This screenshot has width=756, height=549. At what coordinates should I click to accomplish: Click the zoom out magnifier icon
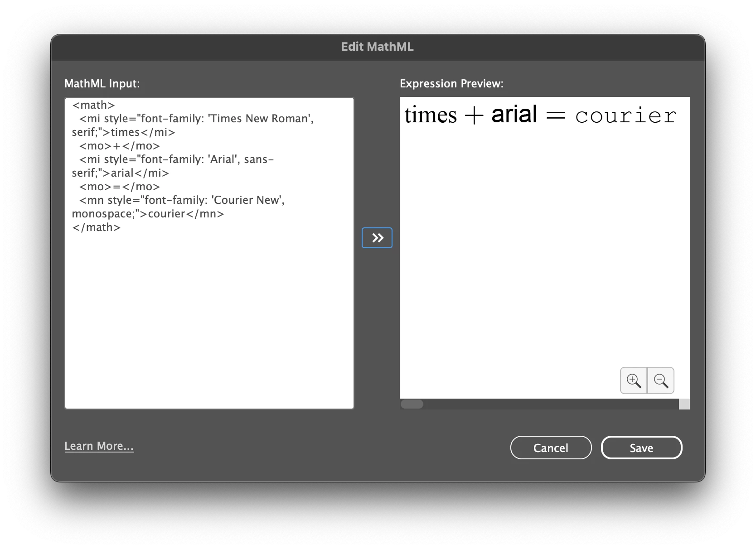click(661, 380)
